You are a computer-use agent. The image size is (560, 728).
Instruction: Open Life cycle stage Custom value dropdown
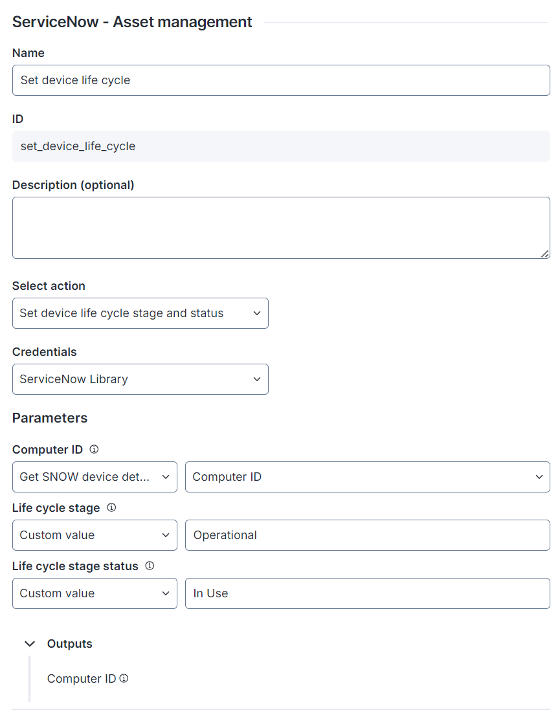point(95,535)
